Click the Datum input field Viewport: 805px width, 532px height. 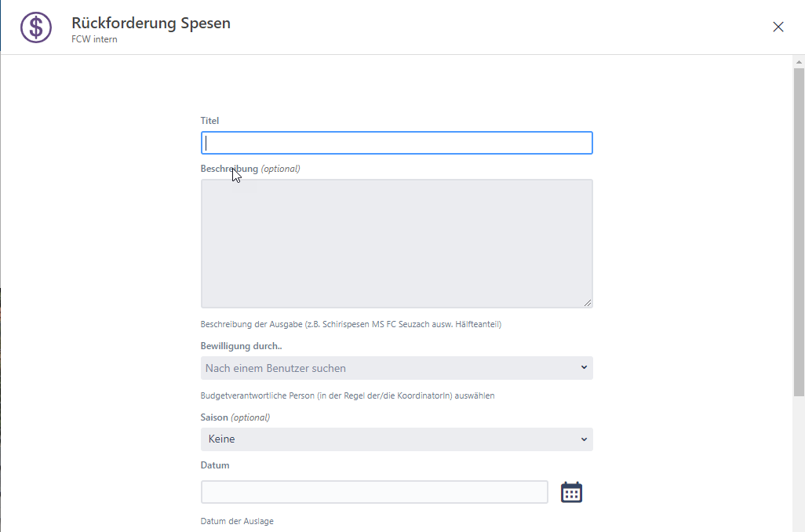coord(374,492)
